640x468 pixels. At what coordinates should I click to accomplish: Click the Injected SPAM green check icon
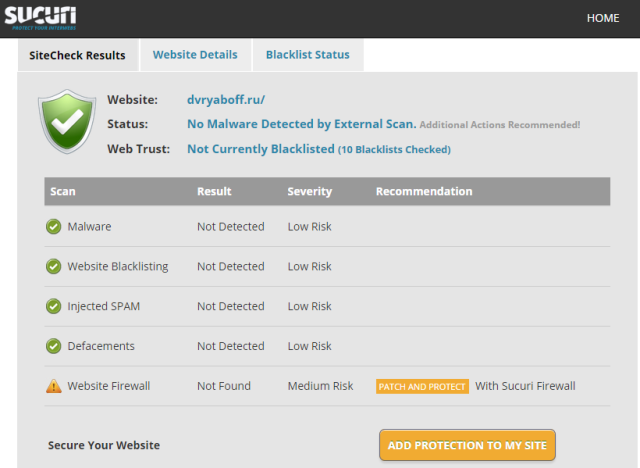point(53,306)
